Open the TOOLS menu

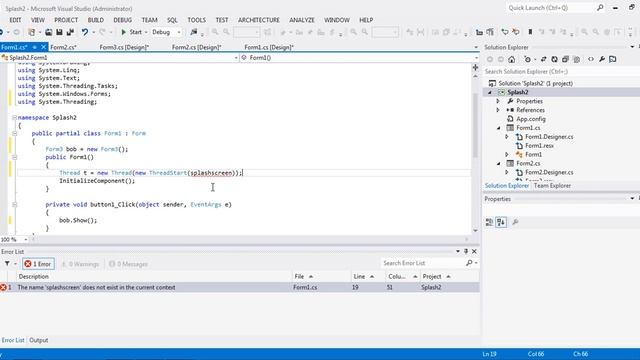[196, 20]
